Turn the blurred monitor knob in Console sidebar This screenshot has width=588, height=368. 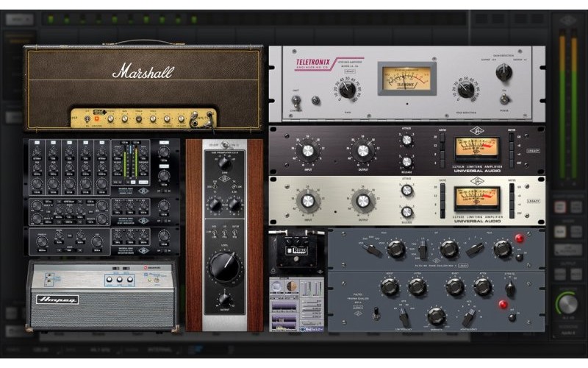[568, 303]
